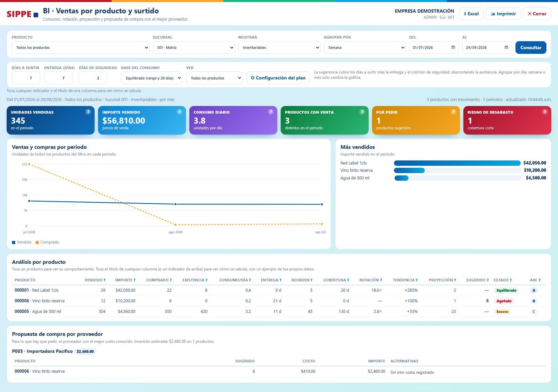
Task: Click the Estado column help icon
Action: pyautogui.click(x=511, y=280)
